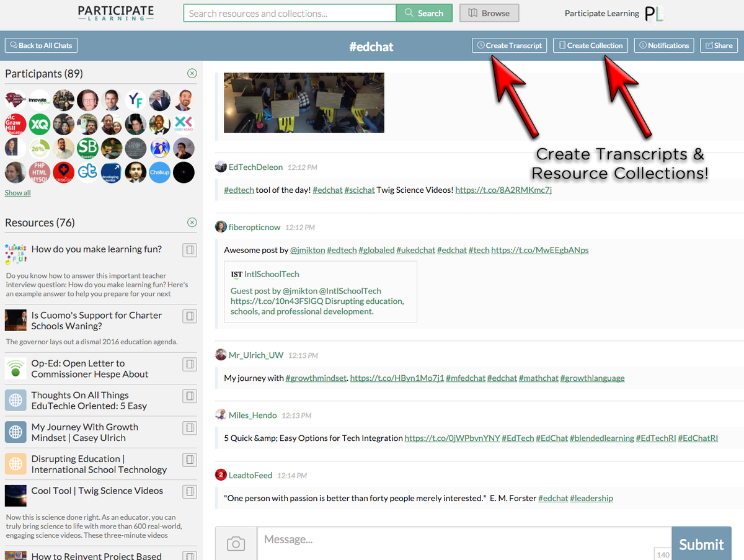The height and width of the screenshot is (560, 744).
Task: Open the #mathchat hashtag link
Action: point(539,378)
